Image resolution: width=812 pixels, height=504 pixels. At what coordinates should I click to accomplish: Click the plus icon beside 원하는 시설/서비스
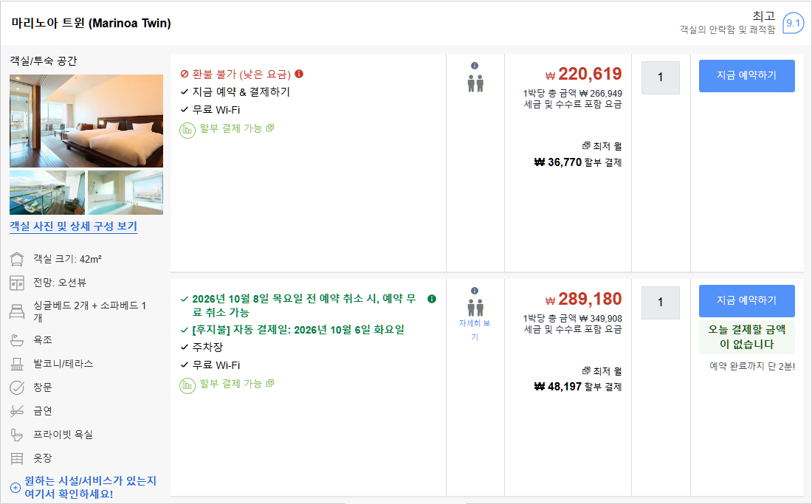click(16, 488)
